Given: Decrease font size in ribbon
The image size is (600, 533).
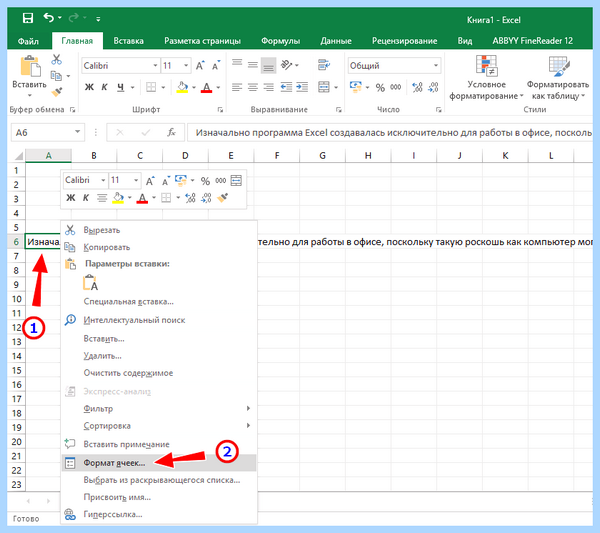Looking at the screenshot, I should coord(216,65).
